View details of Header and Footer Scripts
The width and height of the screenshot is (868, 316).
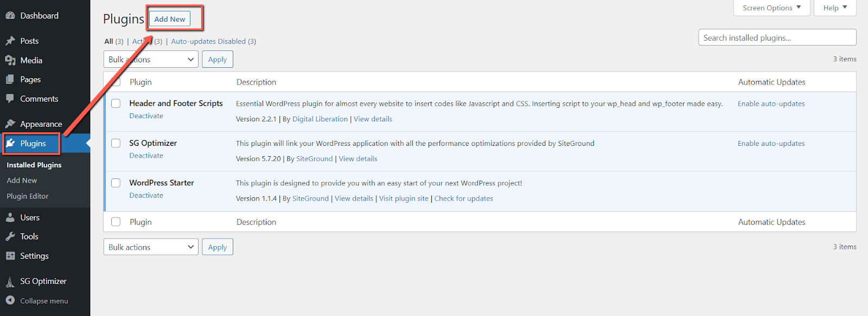tap(373, 119)
